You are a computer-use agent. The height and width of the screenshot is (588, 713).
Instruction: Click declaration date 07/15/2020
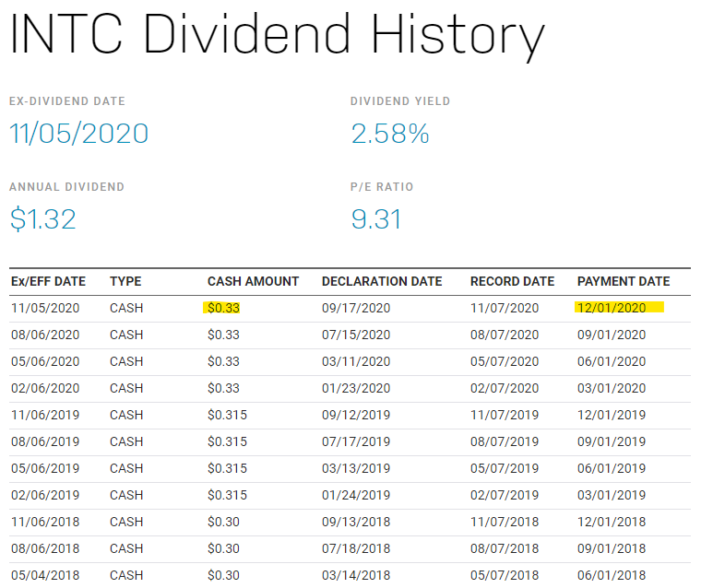(356, 335)
